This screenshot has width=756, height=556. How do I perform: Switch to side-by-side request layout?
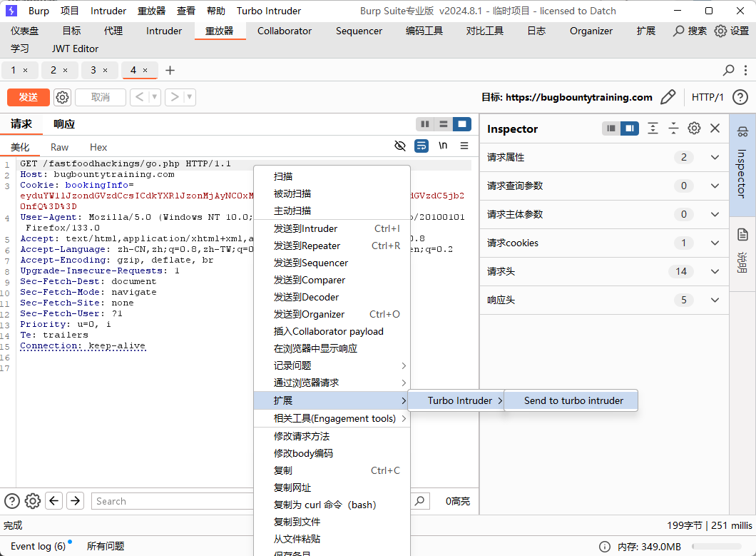tap(425, 124)
